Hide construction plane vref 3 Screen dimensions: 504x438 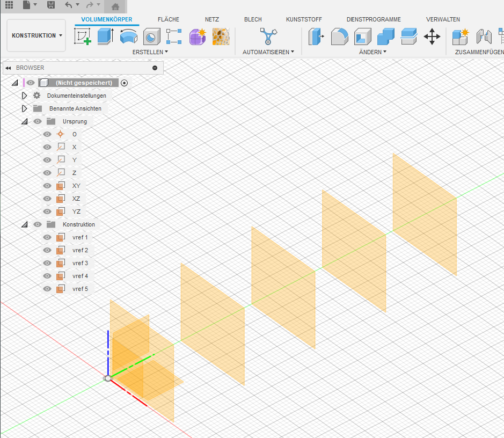click(47, 263)
